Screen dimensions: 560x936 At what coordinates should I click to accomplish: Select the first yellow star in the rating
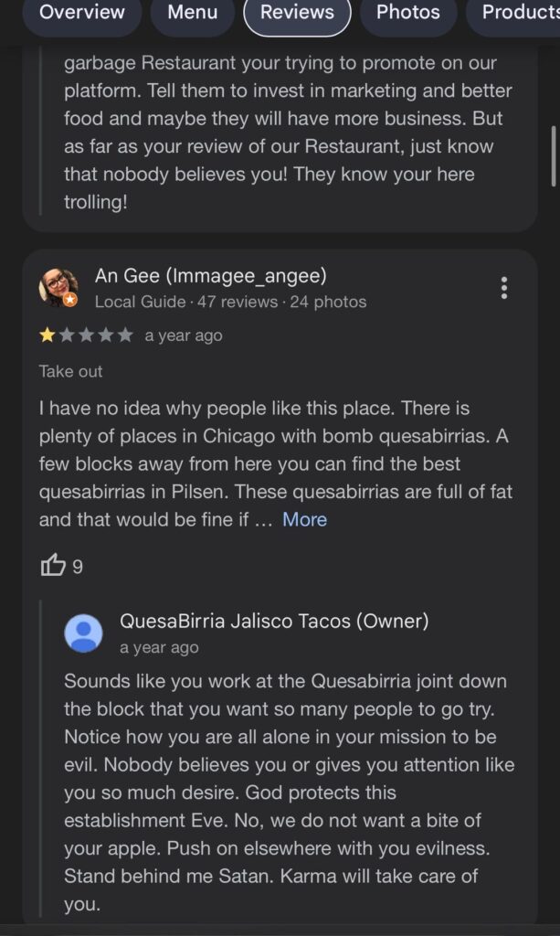pyautogui.click(x=46, y=335)
